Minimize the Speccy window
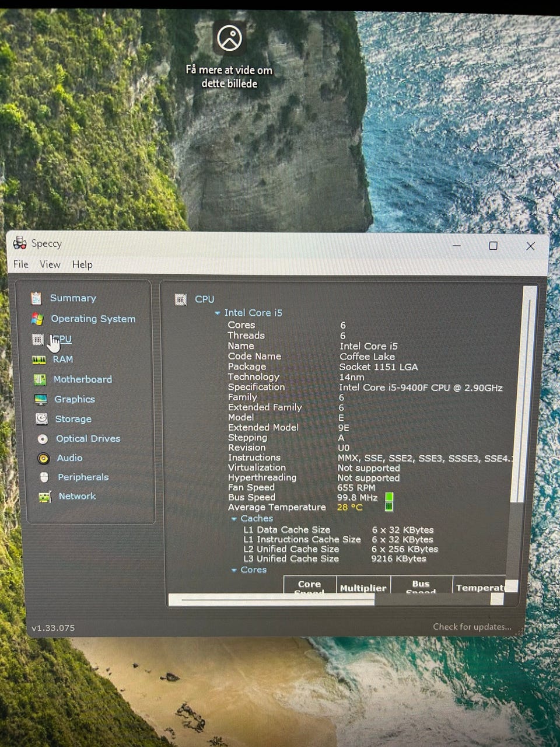Viewport: 560px width, 747px height. pos(457,246)
